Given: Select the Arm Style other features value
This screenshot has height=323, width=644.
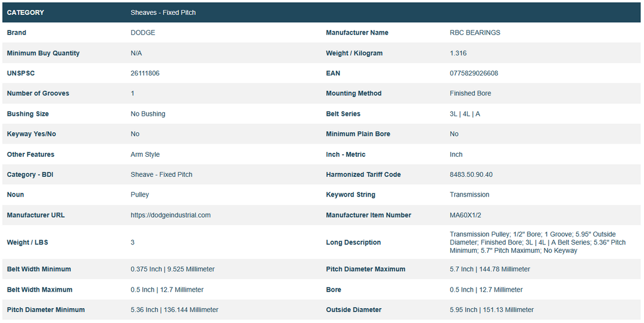Looking at the screenshot, I should (145, 155).
